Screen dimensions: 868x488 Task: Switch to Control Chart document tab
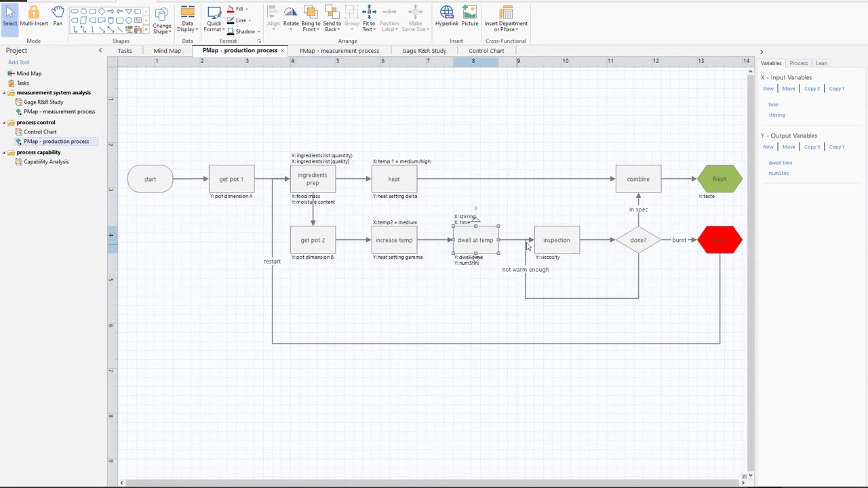click(x=486, y=51)
